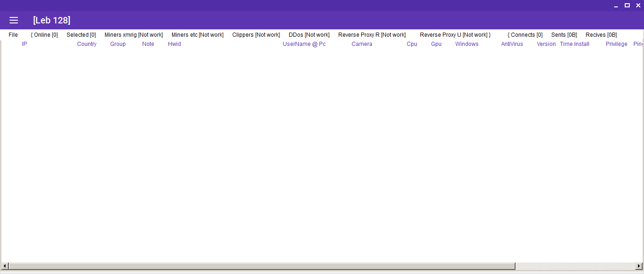Sort by UserName @ Pc column
The image size is (644, 274).
(x=304, y=44)
